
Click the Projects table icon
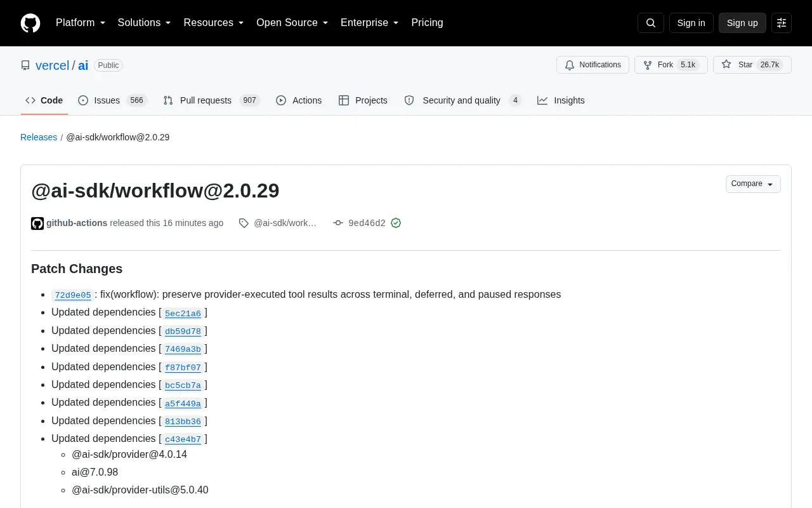click(x=344, y=100)
